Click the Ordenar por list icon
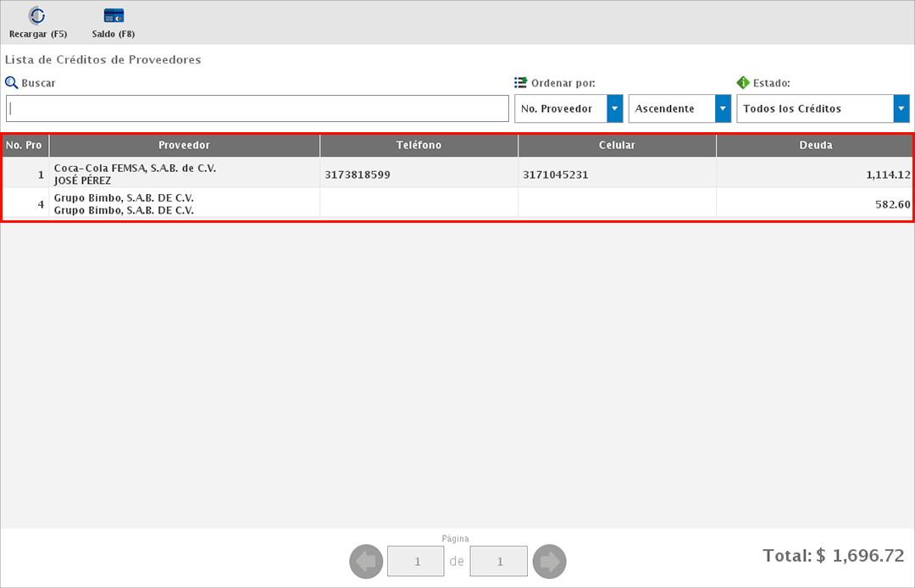 click(x=521, y=83)
